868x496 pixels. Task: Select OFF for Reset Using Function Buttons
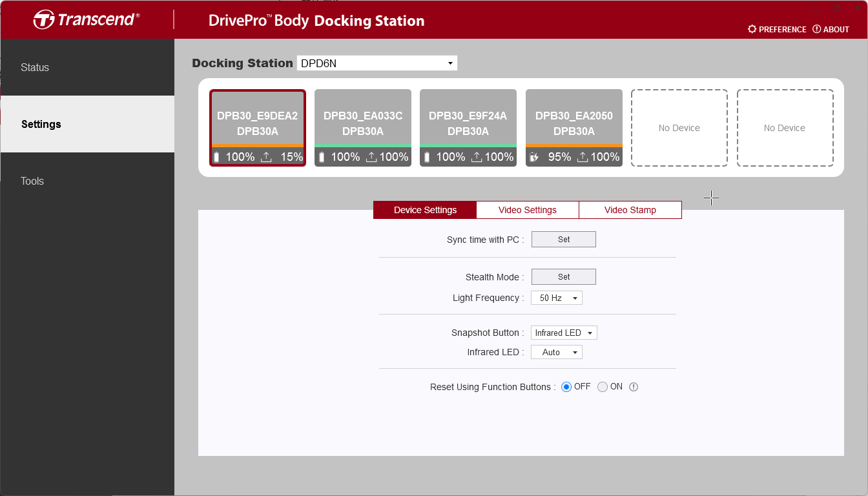566,387
